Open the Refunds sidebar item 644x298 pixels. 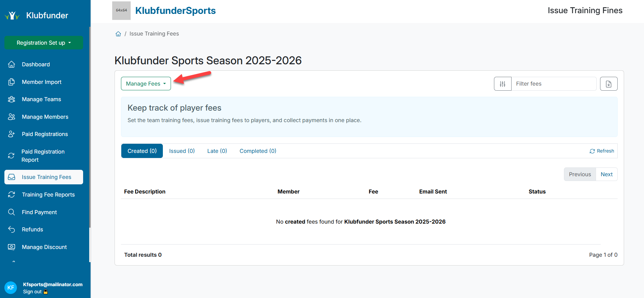point(32,230)
